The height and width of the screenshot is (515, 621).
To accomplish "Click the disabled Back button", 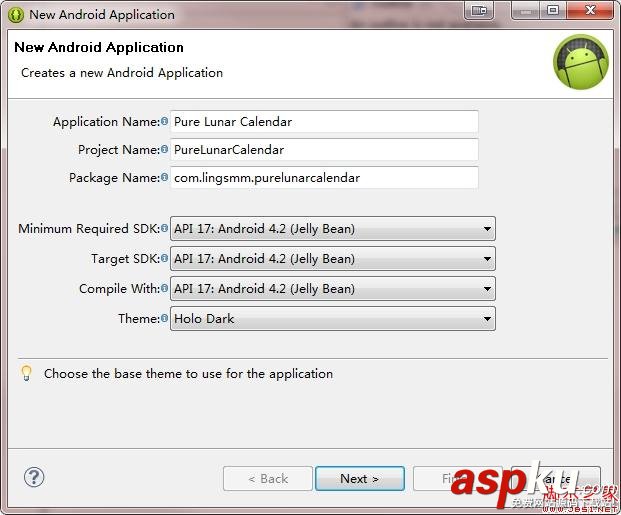I will [x=268, y=479].
